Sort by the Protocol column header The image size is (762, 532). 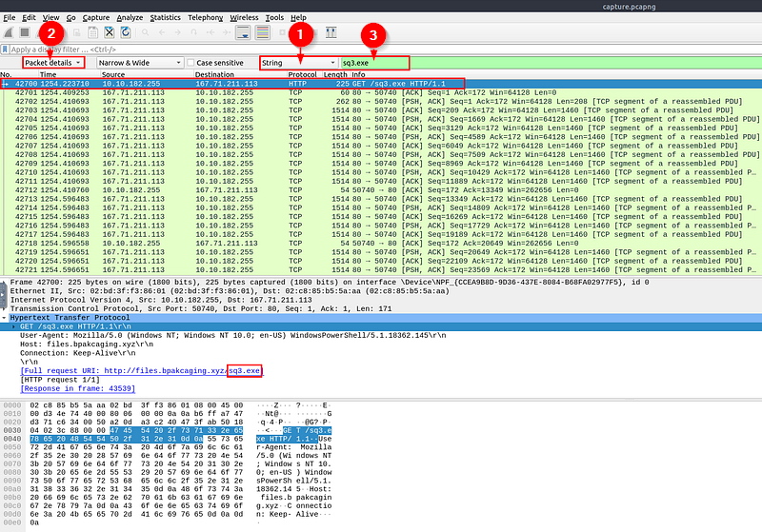(x=302, y=75)
